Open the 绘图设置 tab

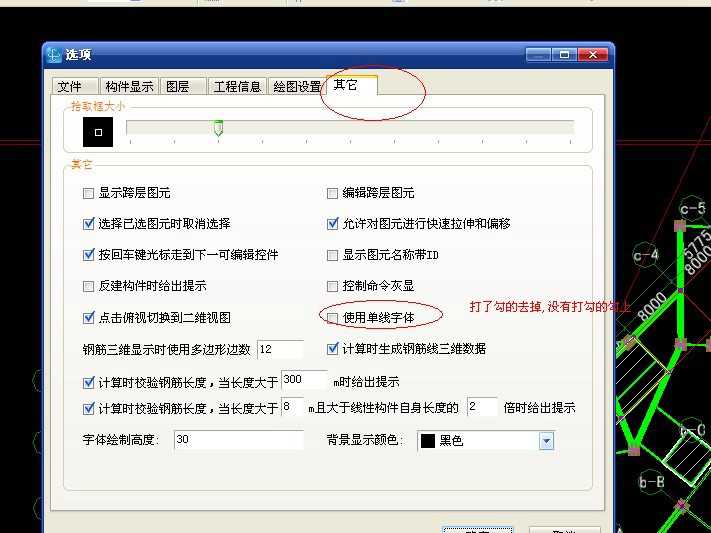[297, 86]
